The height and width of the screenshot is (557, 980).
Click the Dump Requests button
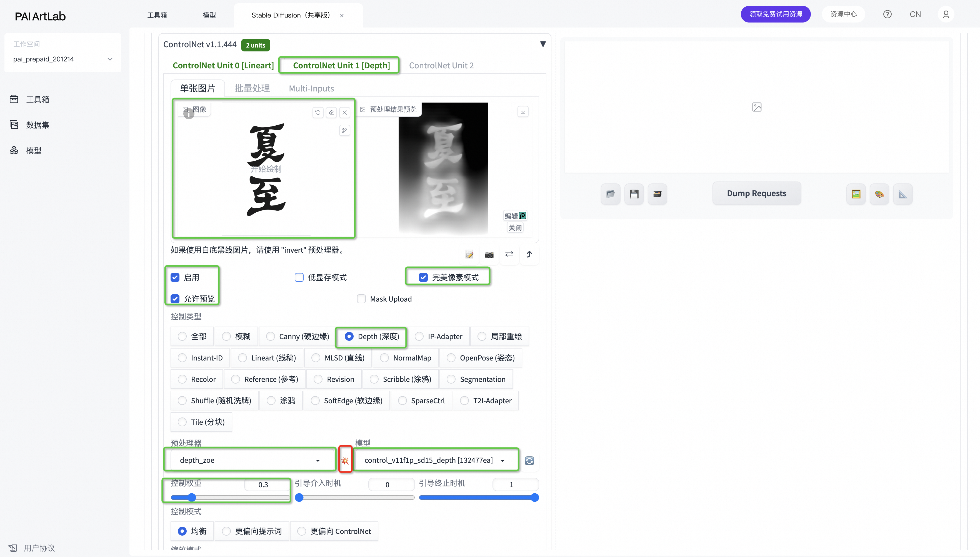[x=756, y=193]
